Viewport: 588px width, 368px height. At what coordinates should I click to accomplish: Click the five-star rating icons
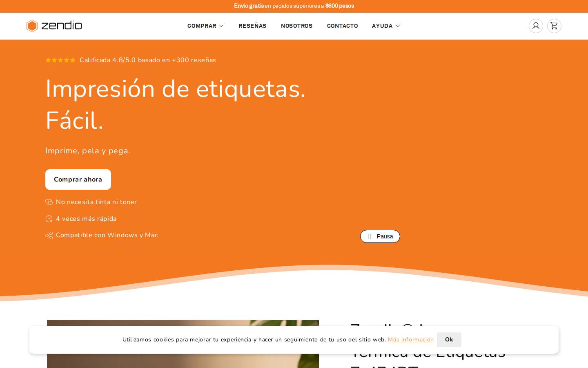coord(60,60)
